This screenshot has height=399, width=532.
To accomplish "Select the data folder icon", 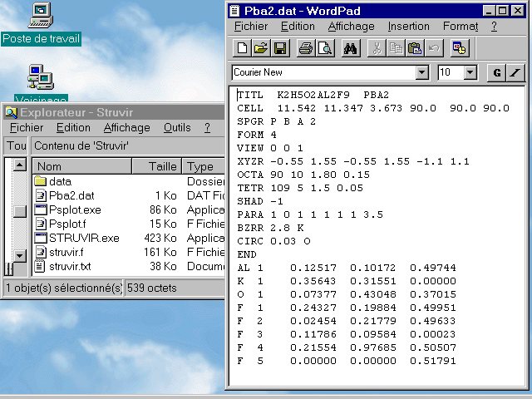I will (x=41, y=181).
